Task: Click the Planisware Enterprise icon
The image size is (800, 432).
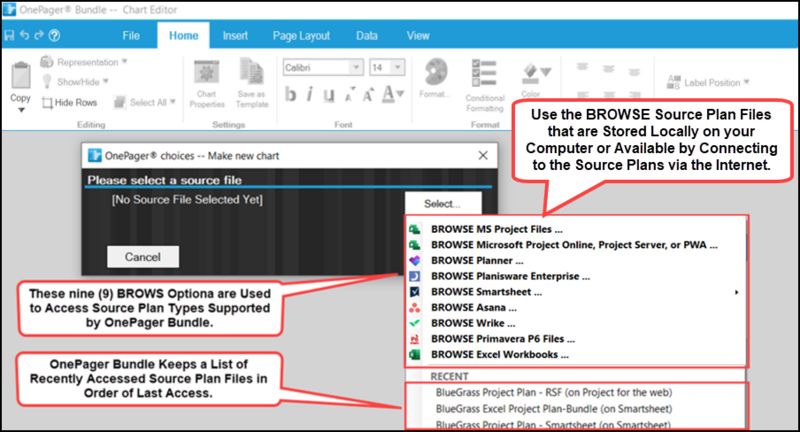Action: (415, 276)
